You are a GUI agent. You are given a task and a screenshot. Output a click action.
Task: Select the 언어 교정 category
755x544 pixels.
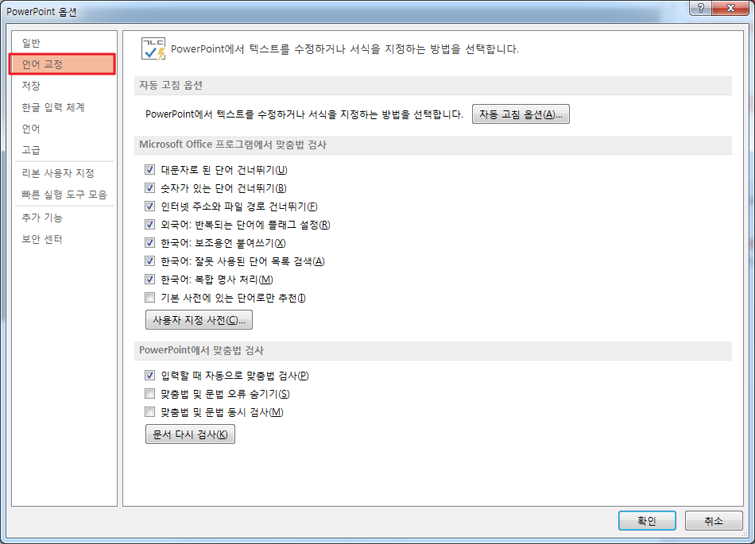(x=62, y=64)
